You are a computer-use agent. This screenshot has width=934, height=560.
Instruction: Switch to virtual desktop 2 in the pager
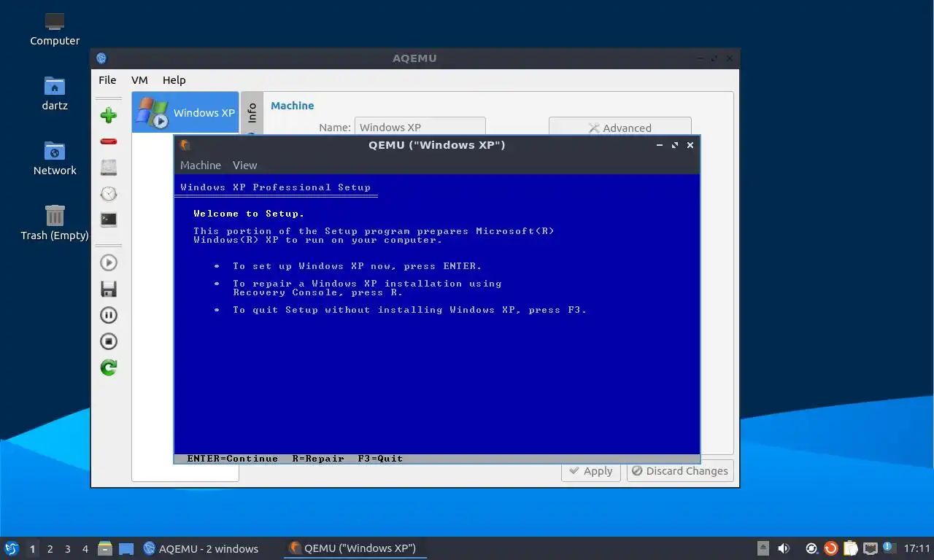pyautogui.click(x=50, y=549)
